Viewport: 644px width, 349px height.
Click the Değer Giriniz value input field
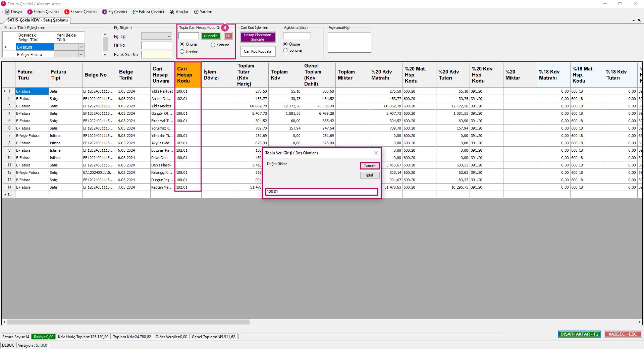coord(321,192)
